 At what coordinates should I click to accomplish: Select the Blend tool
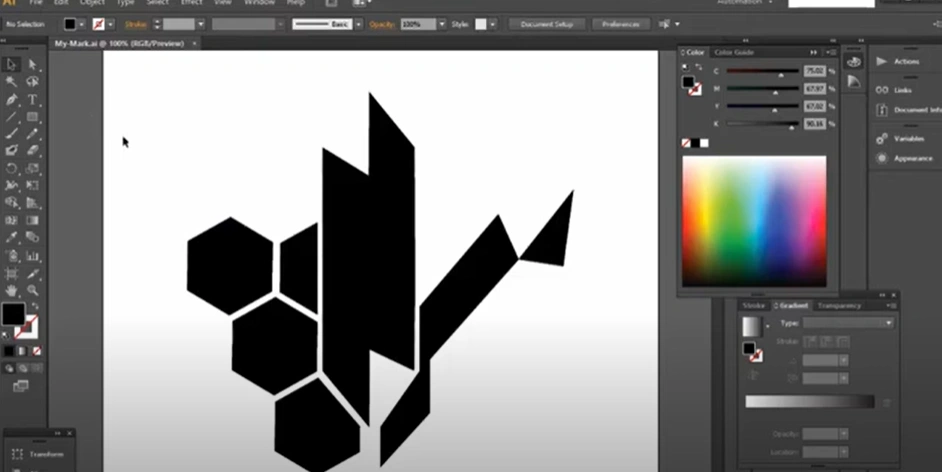coord(32,238)
